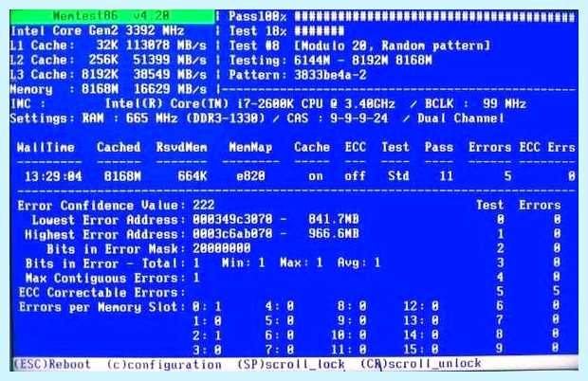Image resolution: width=588 pixels, height=381 pixels.
Task: Click the Memory speed 16629 MB/s
Action: tap(170, 89)
